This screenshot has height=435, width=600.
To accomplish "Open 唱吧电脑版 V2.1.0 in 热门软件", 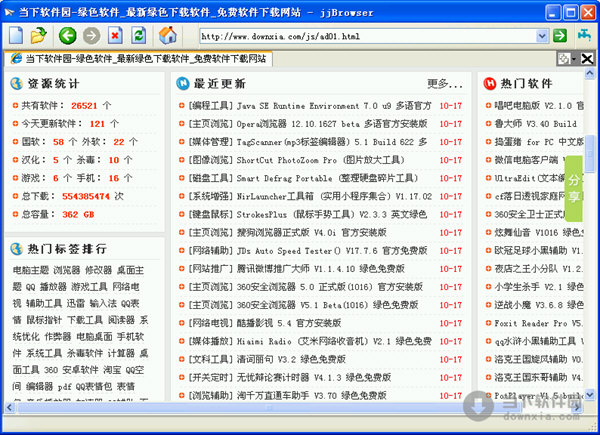I will tap(539, 106).
